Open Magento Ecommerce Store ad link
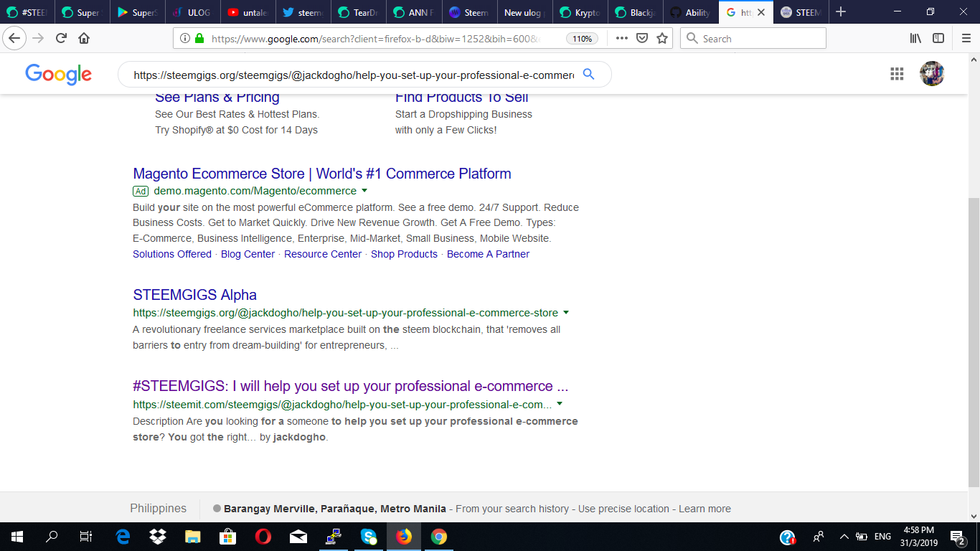 coord(322,174)
